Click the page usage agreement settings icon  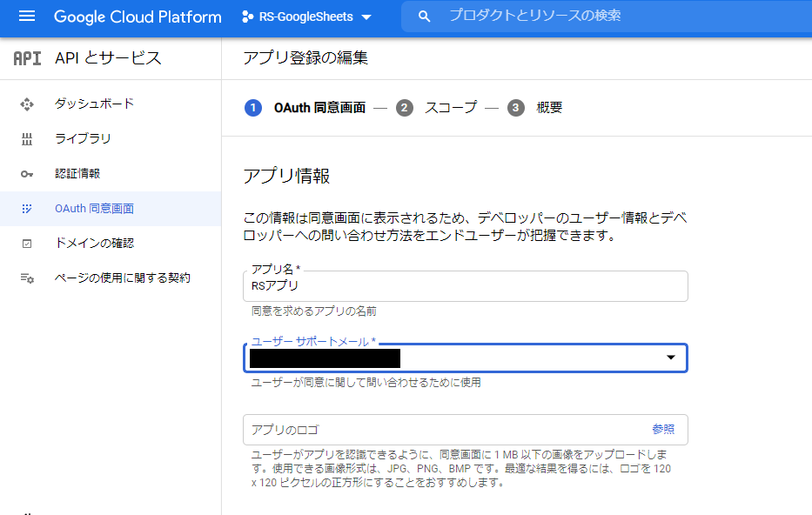click(x=28, y=278)
